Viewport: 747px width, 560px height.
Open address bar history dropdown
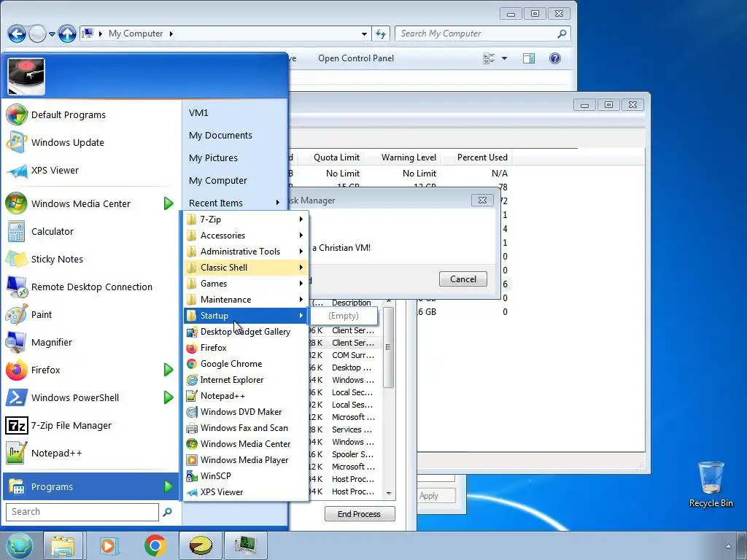[364, 34]
